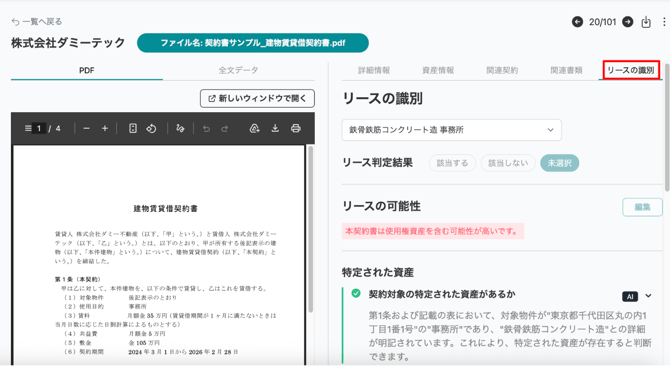Click the right panel vertical scrollbar
This screenshot has width=670, height=366.
tap(667, 128)
